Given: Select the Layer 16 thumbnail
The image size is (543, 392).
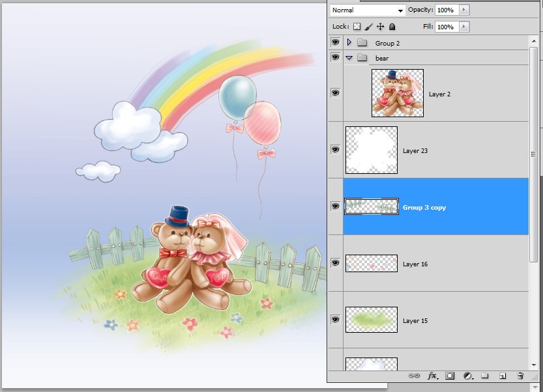Looking at the screenshot, I should [372, 263].
